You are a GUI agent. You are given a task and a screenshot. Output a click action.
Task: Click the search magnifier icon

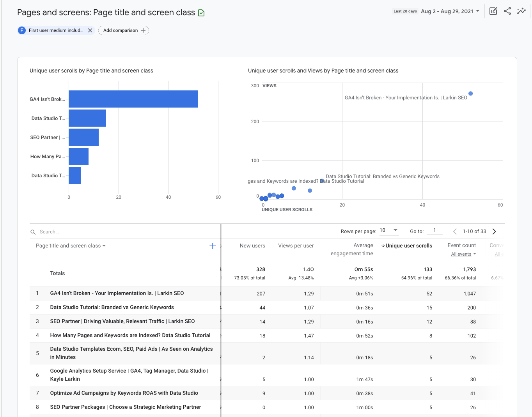point(33,232)
